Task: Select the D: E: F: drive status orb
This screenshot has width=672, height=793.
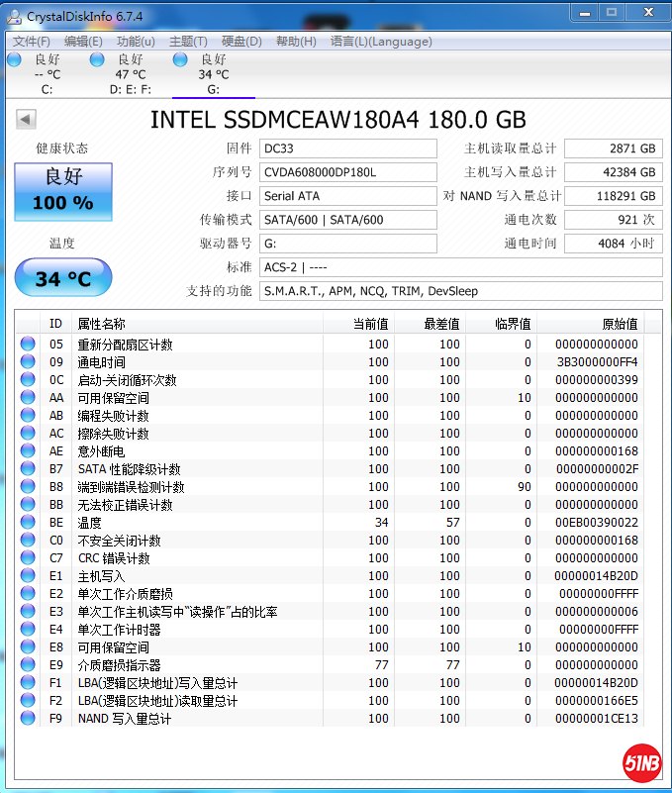Action: (x=97, y=59)
